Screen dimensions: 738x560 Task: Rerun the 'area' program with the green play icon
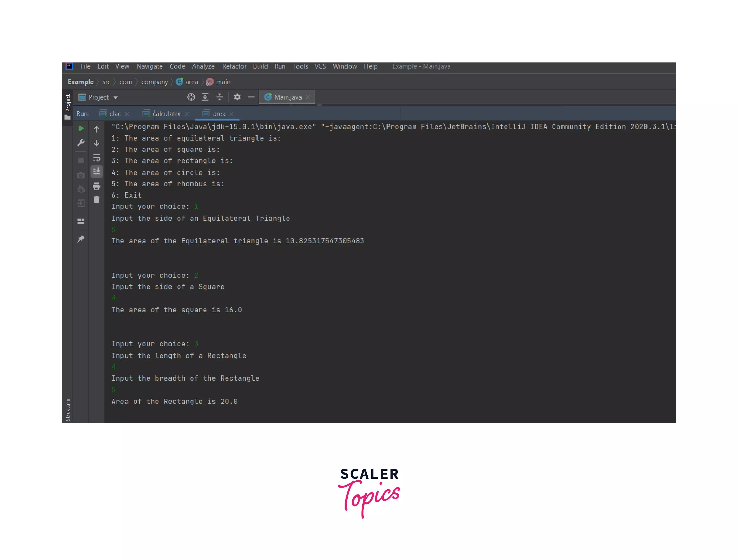[x=81, y=128]
